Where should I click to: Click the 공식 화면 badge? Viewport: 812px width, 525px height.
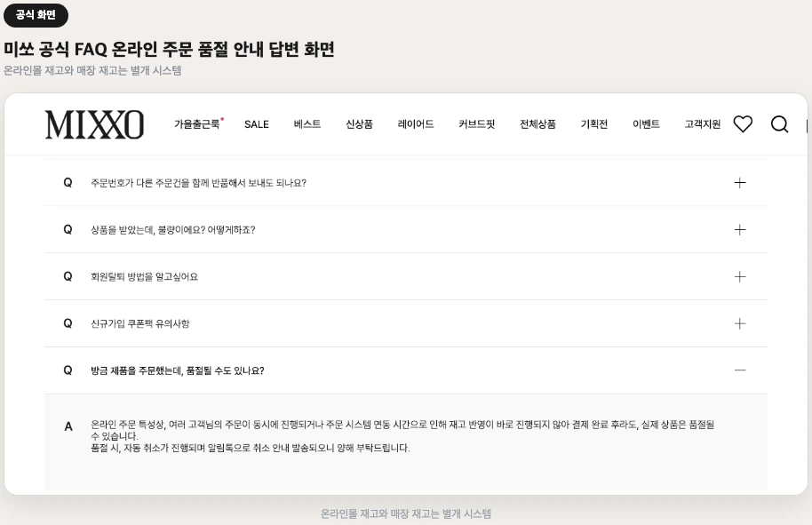(x=36, y=15)
